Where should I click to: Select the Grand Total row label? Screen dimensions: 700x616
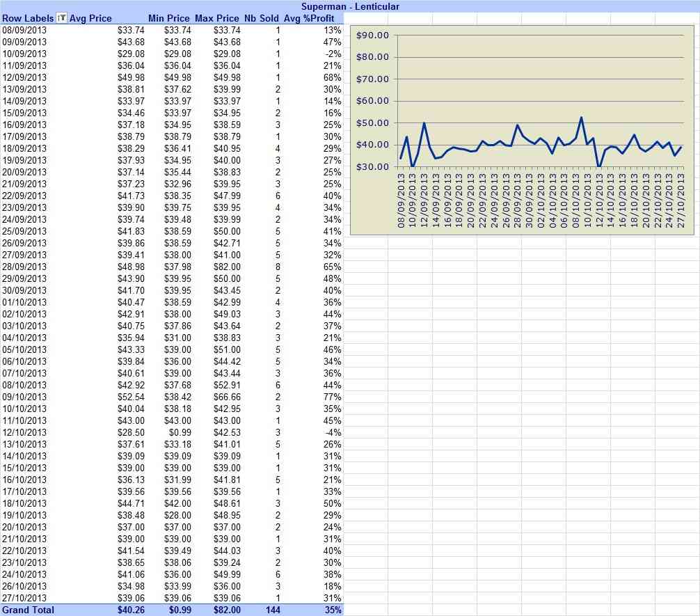pyautogui.click(x=28, y=610)
